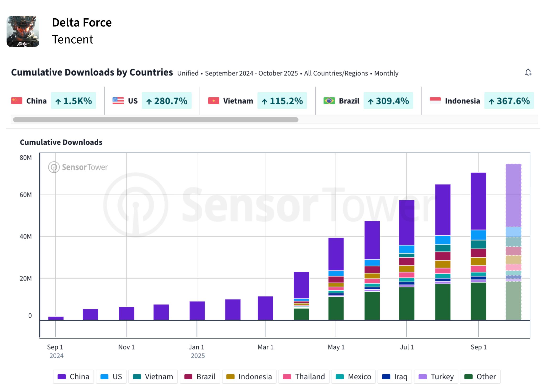Toggle the Indonesia legend entry

click(249, 376)
